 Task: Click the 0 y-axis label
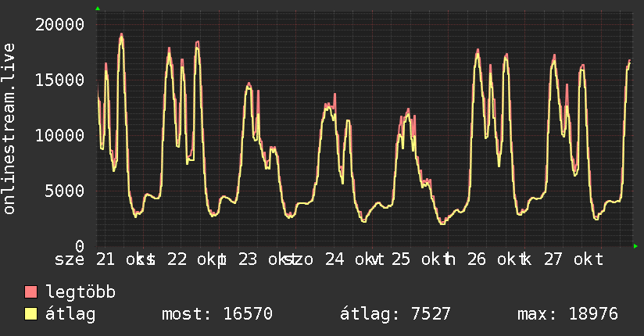click(x=80, y=246)
